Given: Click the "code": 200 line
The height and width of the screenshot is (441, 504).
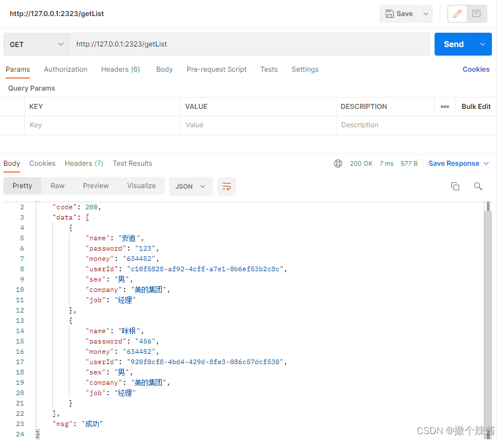Looking at the screenshot, I should pos(77,207).
